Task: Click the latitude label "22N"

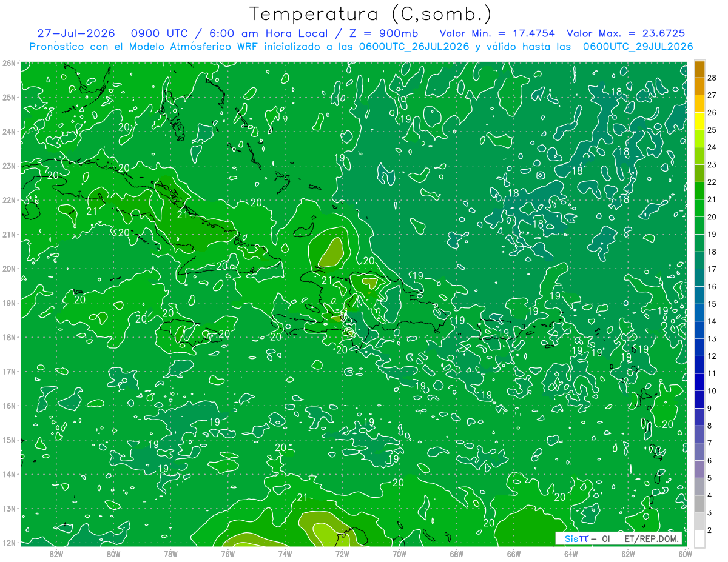Action: coord(9,200)
